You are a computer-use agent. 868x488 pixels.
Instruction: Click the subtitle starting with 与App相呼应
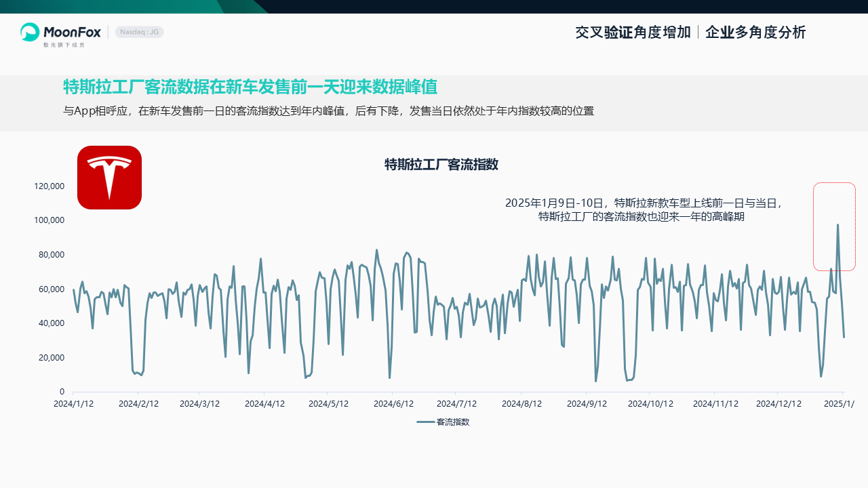click(328, 111)
